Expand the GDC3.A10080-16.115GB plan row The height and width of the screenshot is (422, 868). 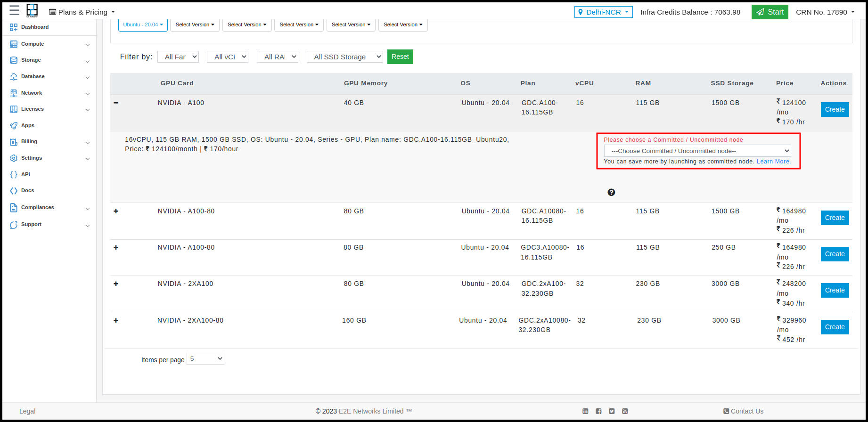coord(116,247)
